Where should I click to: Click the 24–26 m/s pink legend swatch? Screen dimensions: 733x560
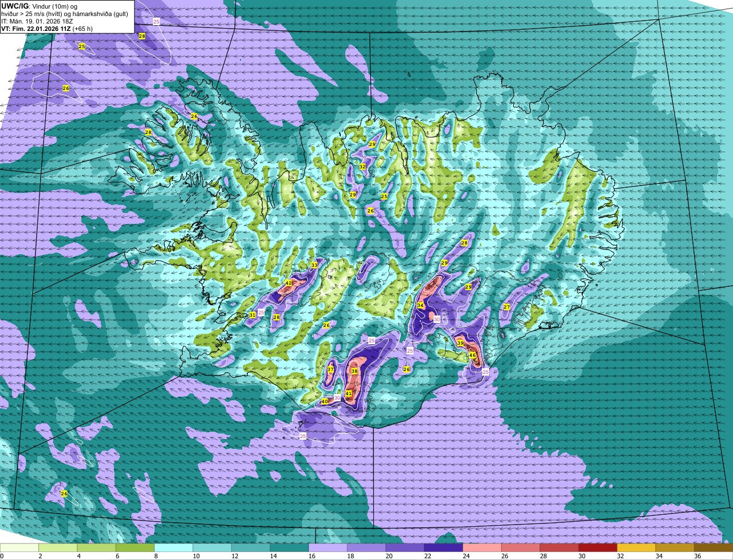coord(482,547)
